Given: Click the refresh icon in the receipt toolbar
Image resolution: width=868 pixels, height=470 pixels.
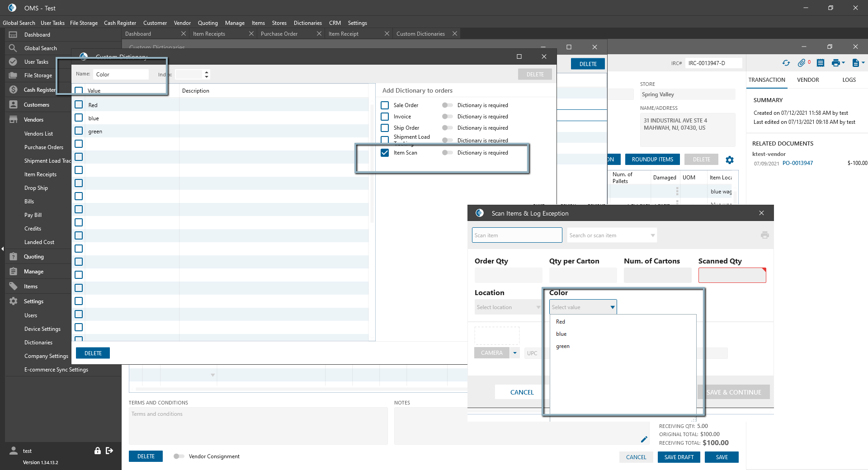Looking at the screenshot, I should pos(786,63).
